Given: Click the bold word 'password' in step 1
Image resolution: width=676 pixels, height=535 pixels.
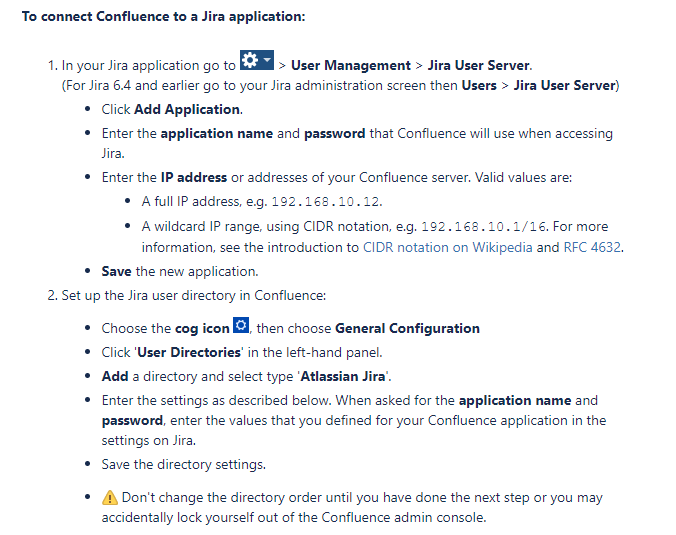Looking at the screenshot, I should pyautogui.click(x=335, y=133).
